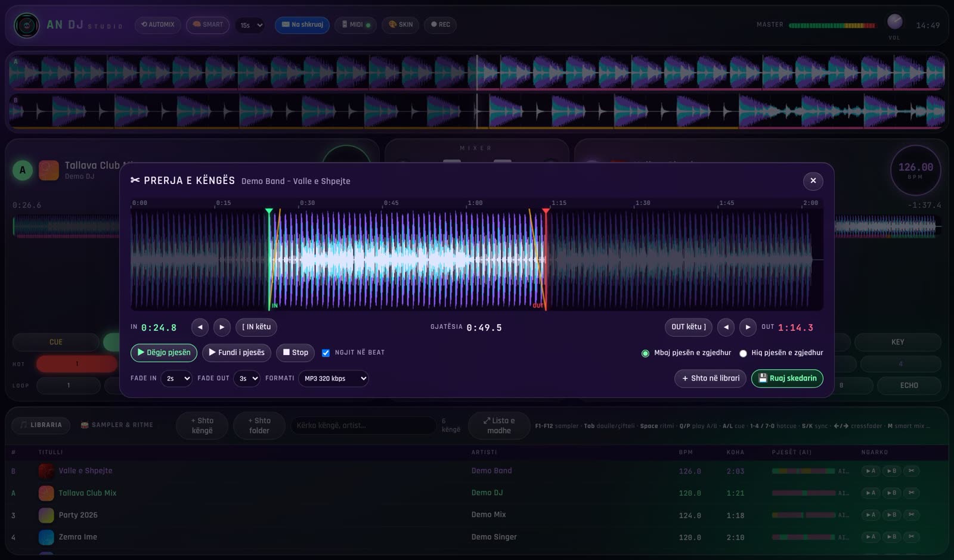Switch to the LIBRARIA tab
954x560 pixels.
pyautogui.click(x=41, y=425)
